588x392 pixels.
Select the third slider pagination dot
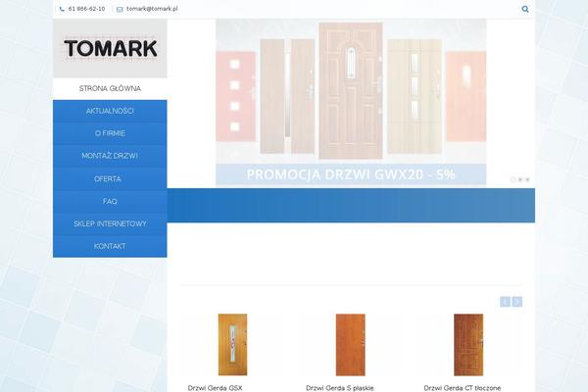[527, 179]
